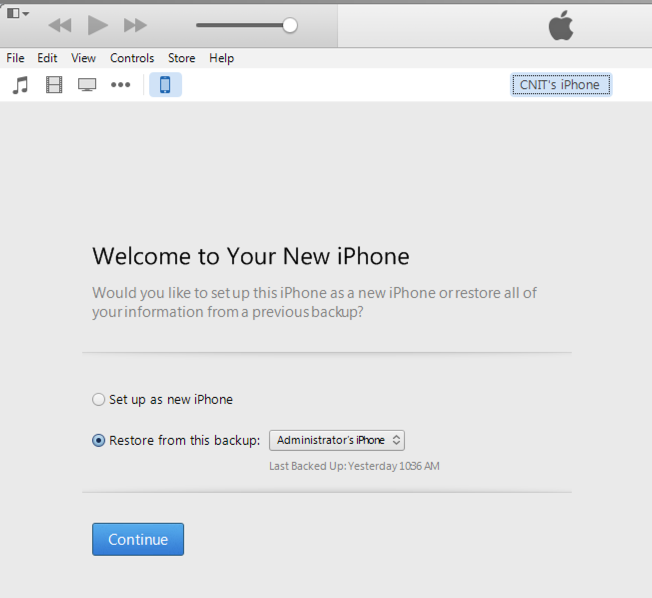Viewport: 652px width, 598px height.
Task: Open the View menu
Action: point(83,58)
